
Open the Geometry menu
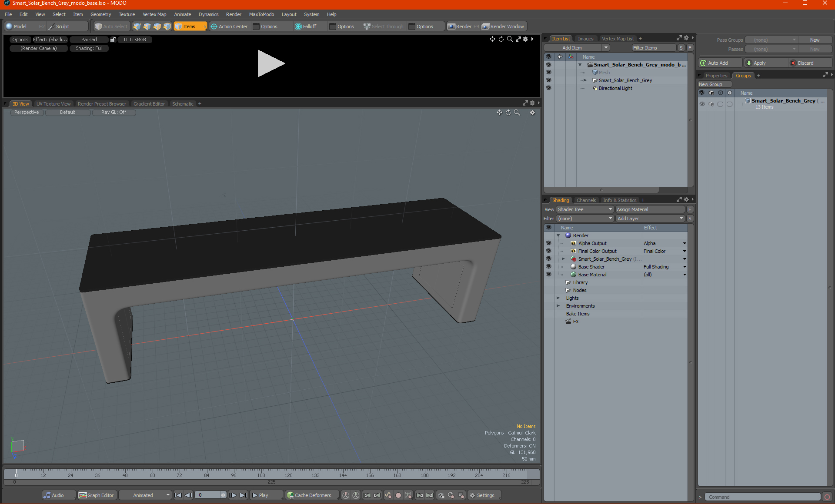tap(100, 14)
